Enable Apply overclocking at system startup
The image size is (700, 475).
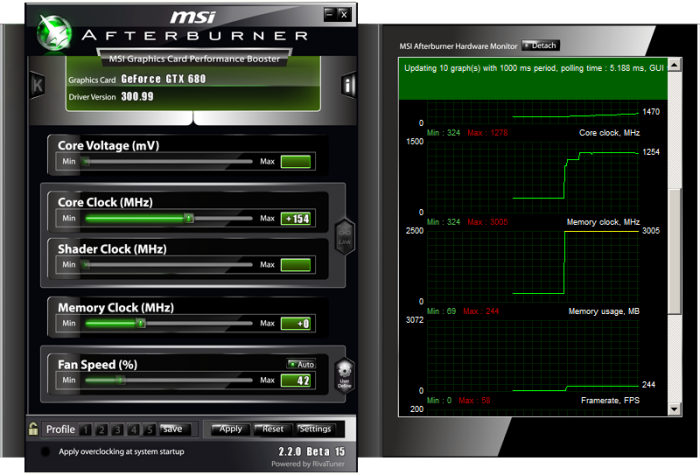pyautogui.click(x=45, y=452)
